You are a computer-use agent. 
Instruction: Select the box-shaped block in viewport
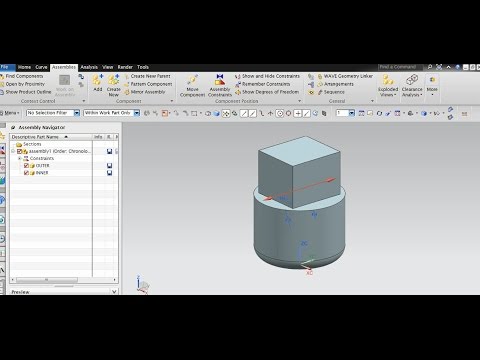[299, 172]
